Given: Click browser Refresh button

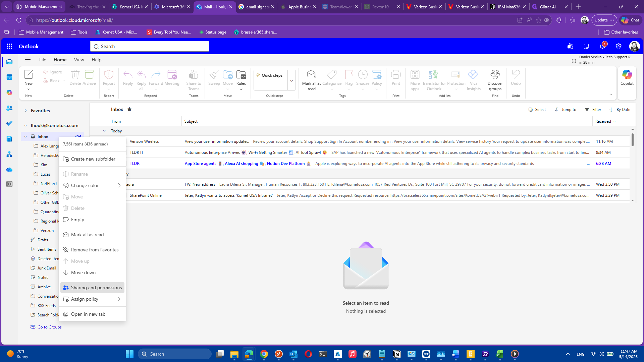Looking at the screenshot, I should pos(19,20).
